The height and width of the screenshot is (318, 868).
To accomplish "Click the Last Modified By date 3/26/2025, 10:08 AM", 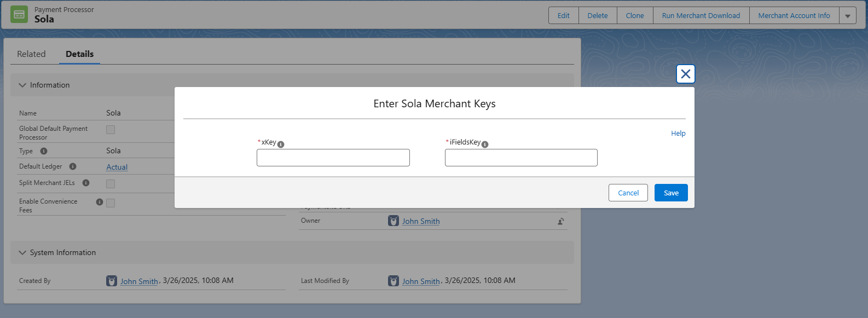I will pyautogui.click(x=480, y=280).
